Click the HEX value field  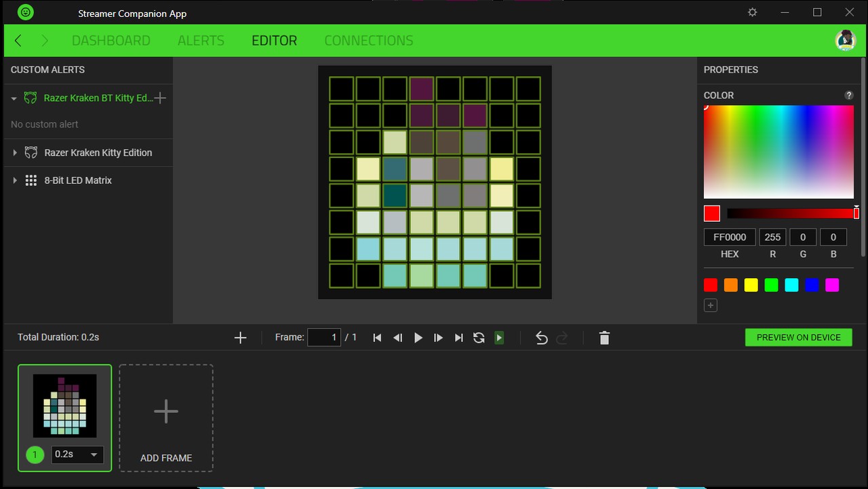coord(730,237)
